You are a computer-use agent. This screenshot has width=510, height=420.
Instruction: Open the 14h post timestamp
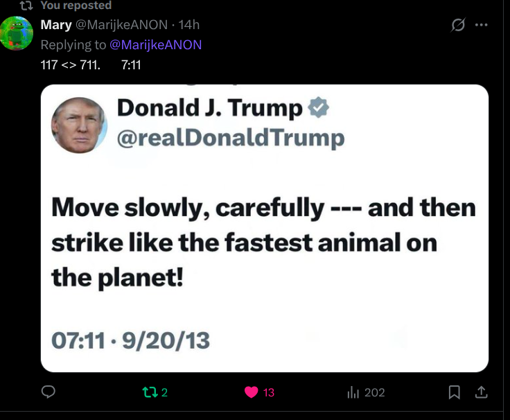point(189,25)
